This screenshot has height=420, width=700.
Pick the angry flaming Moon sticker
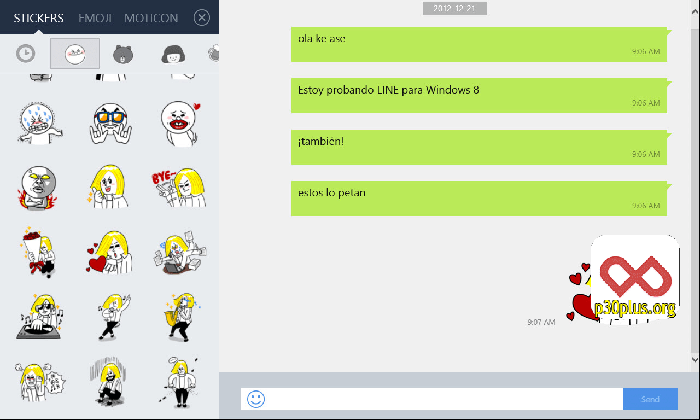tap(38, 187)
